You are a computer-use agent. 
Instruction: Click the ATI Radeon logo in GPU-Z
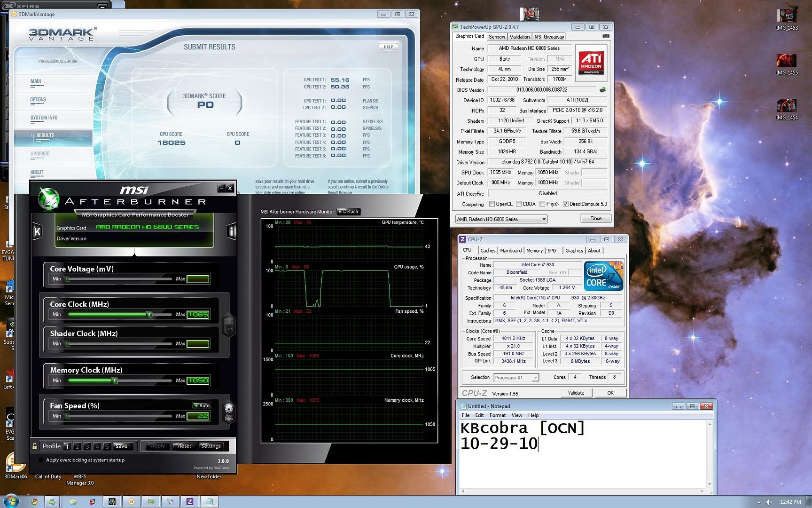point(591,63)
